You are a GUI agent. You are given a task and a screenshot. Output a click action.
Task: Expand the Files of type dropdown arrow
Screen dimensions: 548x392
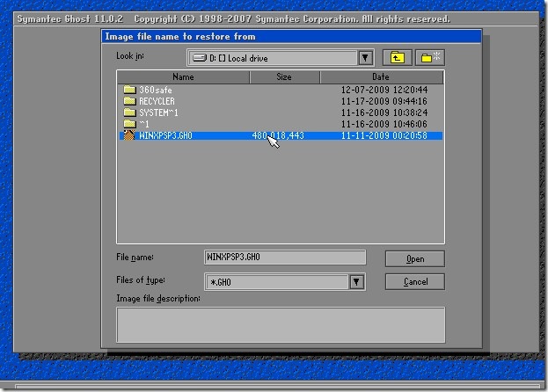[x=356, y=282]
